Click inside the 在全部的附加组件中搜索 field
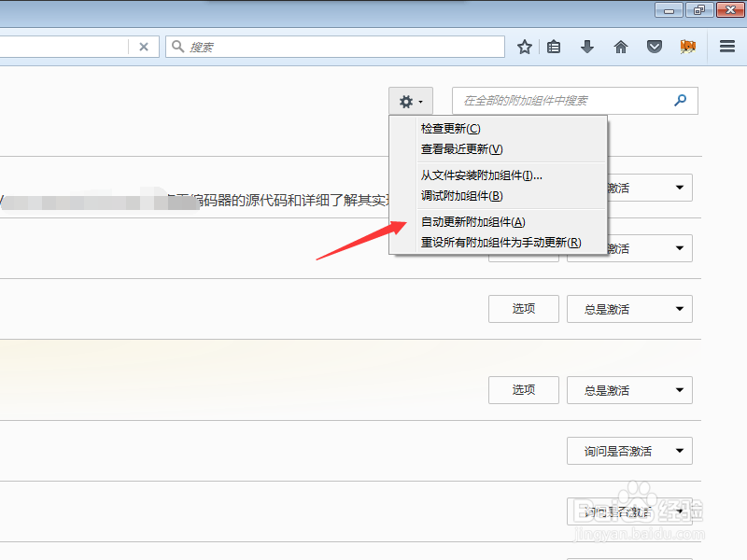The width and height of the screenshot is (747, 560). click(x=560, y=101)
